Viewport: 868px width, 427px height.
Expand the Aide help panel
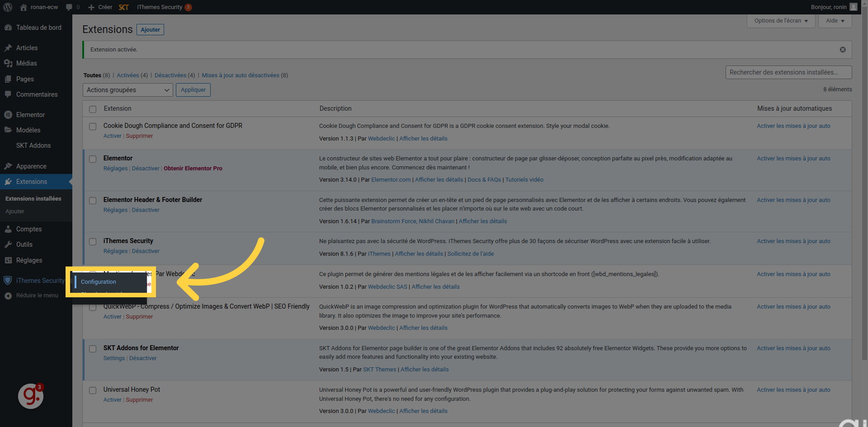[x=835, y=21]
